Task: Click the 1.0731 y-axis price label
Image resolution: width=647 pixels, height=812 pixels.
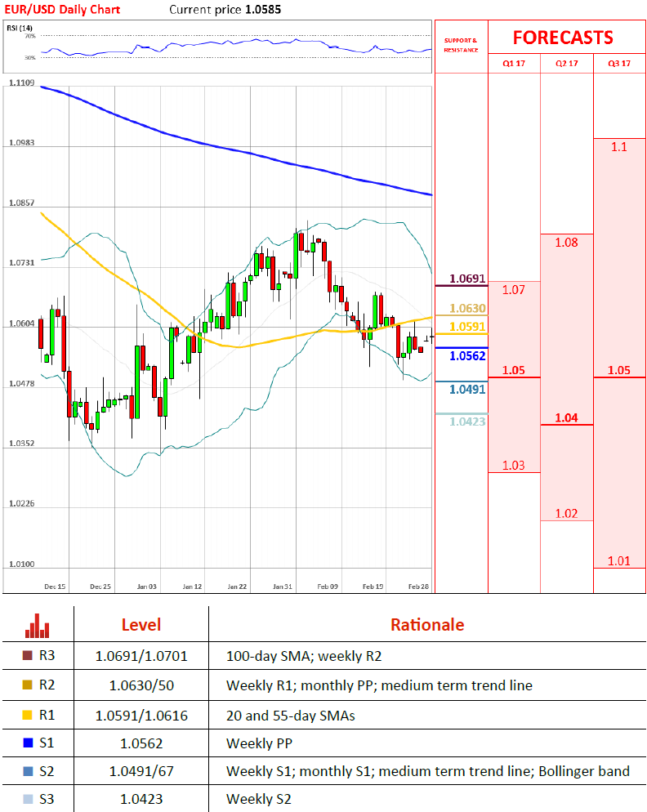Action: point(22,263)
